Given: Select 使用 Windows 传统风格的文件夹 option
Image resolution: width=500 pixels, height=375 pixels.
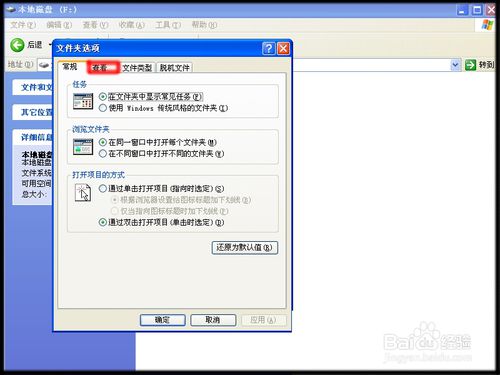Looking at the screenshot, I should pos(163,108).
